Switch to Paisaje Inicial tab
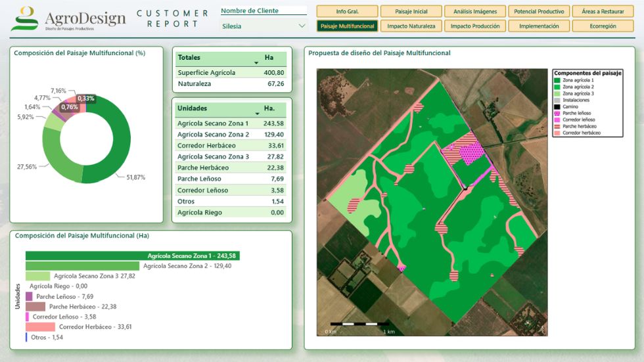 pyautogui.click(x=411, y=11)
